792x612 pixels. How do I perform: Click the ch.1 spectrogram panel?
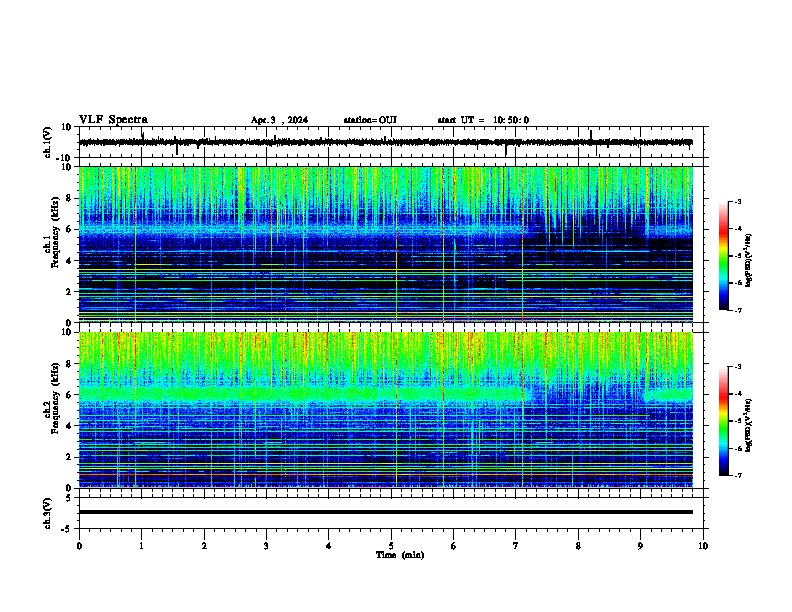click(x=386, y=244)
